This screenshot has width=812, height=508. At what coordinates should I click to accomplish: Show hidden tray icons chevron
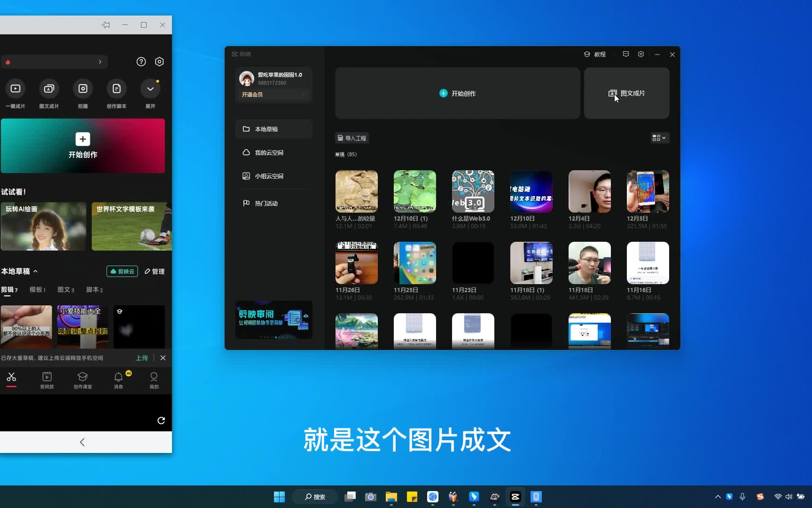click(x=718, y=497)
